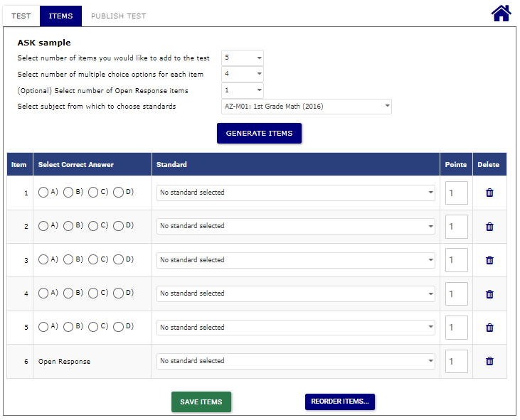Remove item 4 using trash icon

coord(489,294)
